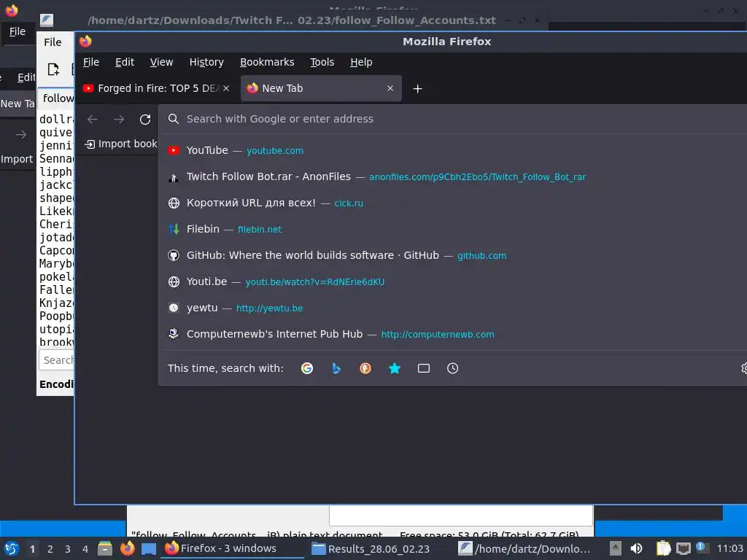
Task: Click the new document icon in text editor
Action: tap(53, 69)
